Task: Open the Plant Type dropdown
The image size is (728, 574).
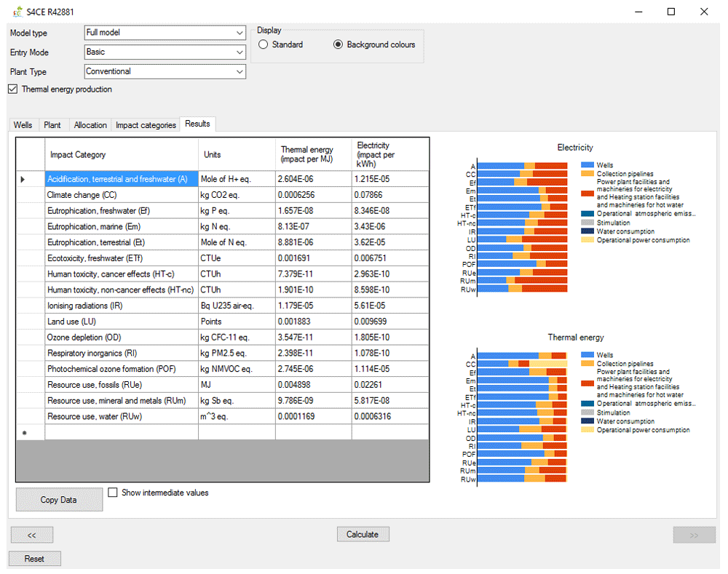Action: [x=165, y=71]
